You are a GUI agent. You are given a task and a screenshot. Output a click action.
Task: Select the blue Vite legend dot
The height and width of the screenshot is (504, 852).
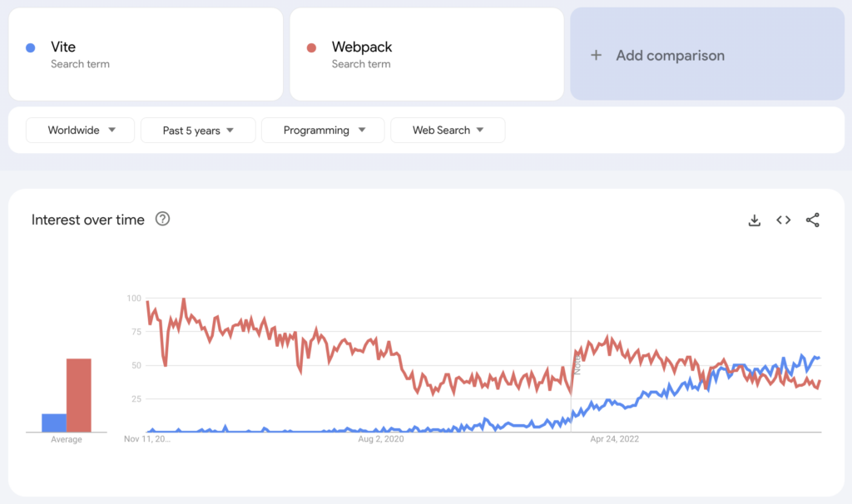tap(31, 47)
